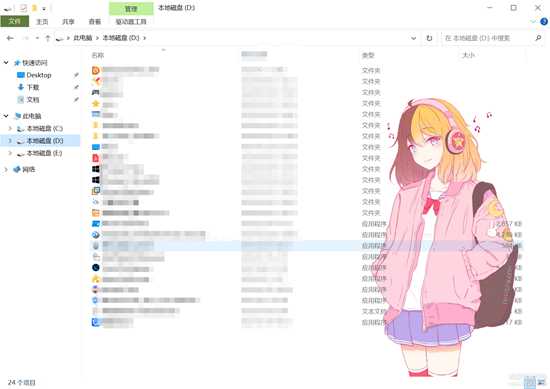The image size is (550, 389).
Task: Select the item with the dark blue circle icon
Action: pos(96,268)
